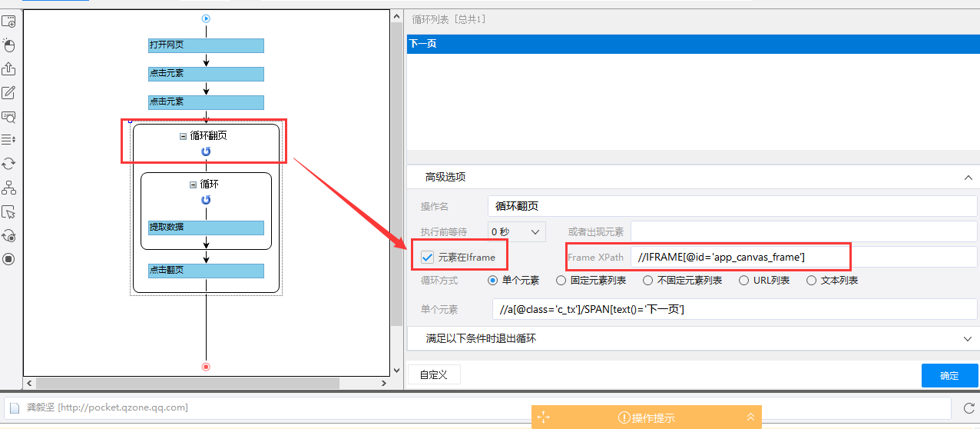This screenshot has height=429, width=980.
Task: Click the blue loop arrow under 循环翻页
Action: click(206, 151)
